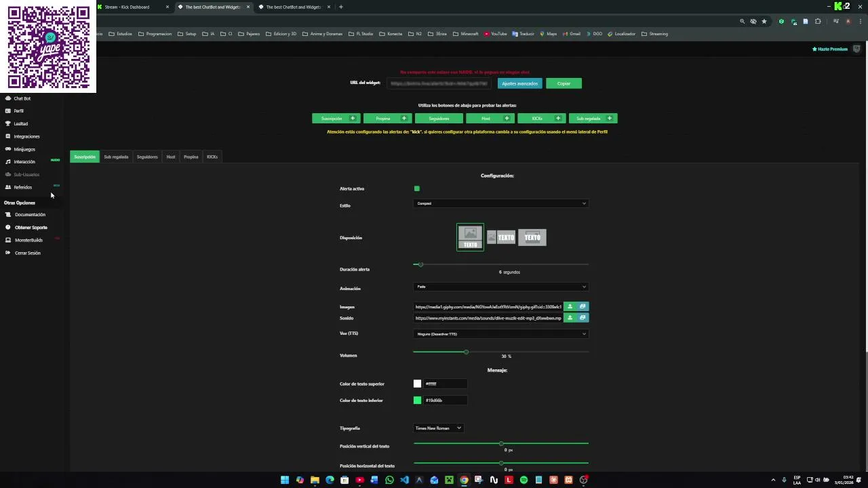
Task: Adjust the Volumen slider
Action: click(x=500, y=352)
